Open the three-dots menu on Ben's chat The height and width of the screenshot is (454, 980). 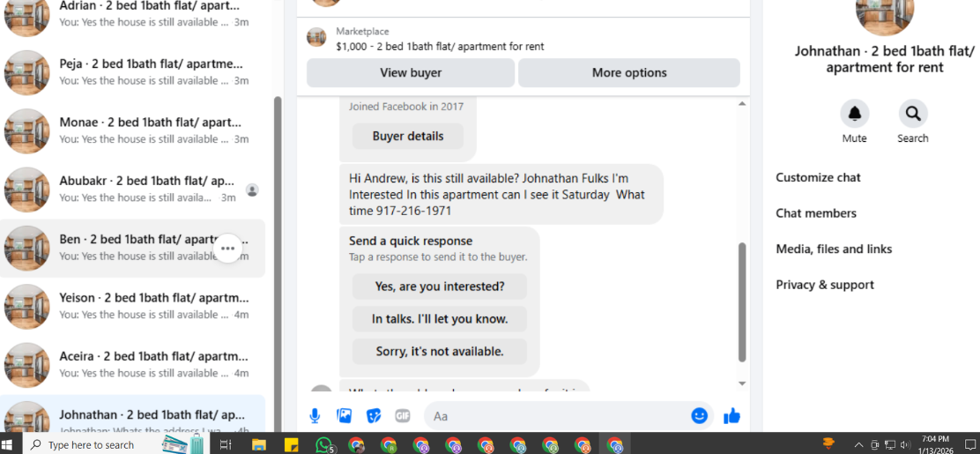(227, 249)
